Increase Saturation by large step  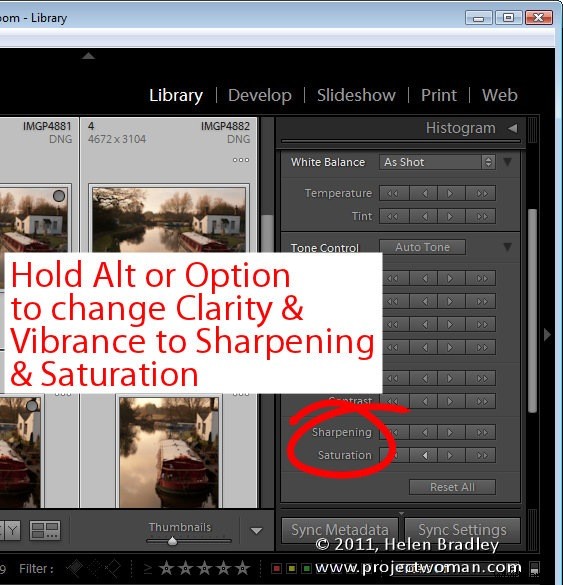coord(481,456)
